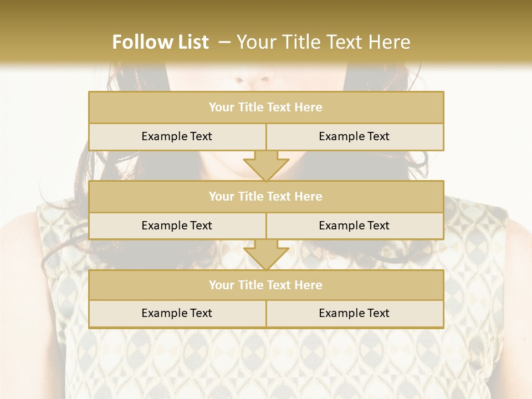
Task: Click the right Example Text cell in bottom block
Action: 355,314
